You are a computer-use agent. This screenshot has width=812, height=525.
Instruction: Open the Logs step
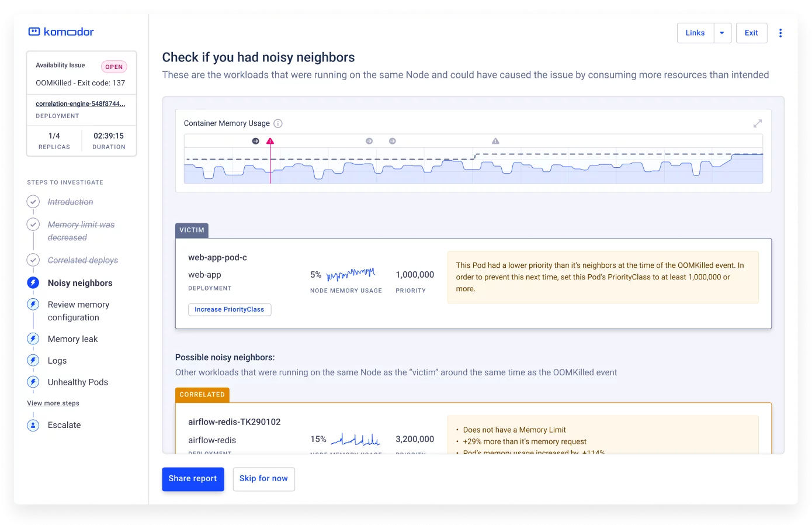point(57,361)
